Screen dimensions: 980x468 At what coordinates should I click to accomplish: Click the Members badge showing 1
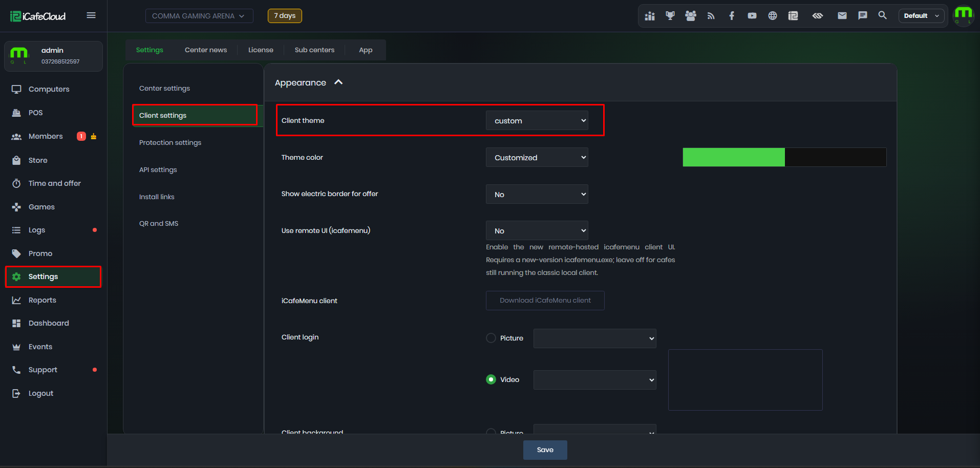(81, 136)
